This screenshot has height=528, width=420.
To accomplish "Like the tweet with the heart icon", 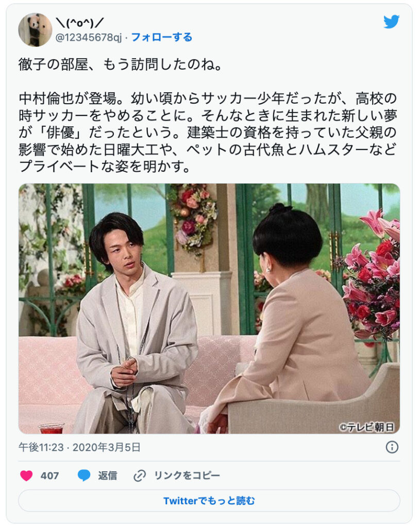I will tap(26, 475).
